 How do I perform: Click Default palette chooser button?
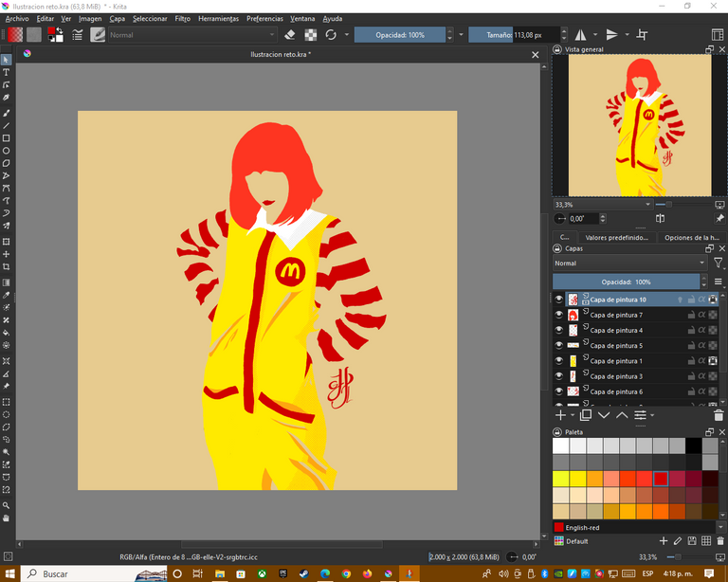[x=559, y=540]
